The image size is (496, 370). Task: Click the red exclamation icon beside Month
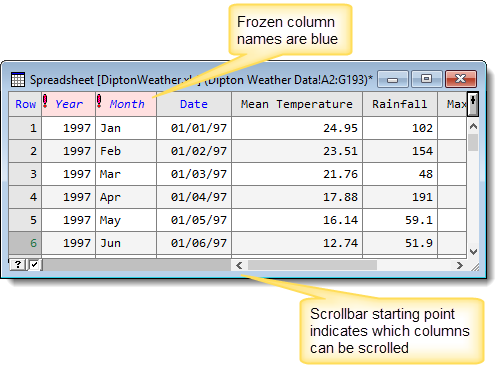99,101
